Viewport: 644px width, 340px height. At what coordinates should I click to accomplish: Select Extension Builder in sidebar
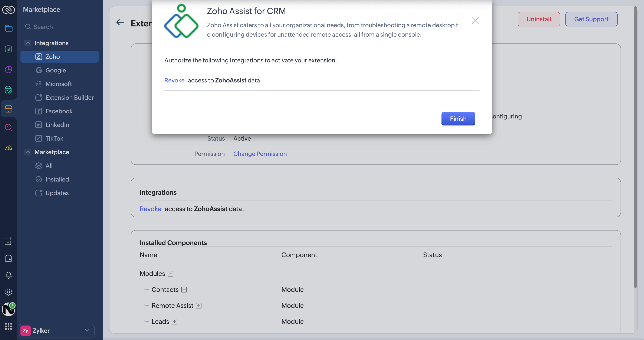(x=69, y=98)
